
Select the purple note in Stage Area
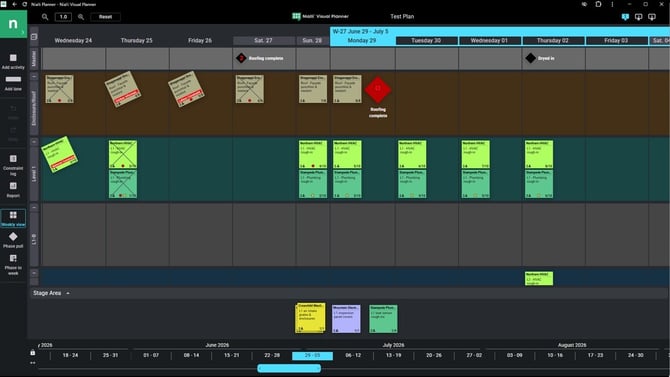(347, 318)
